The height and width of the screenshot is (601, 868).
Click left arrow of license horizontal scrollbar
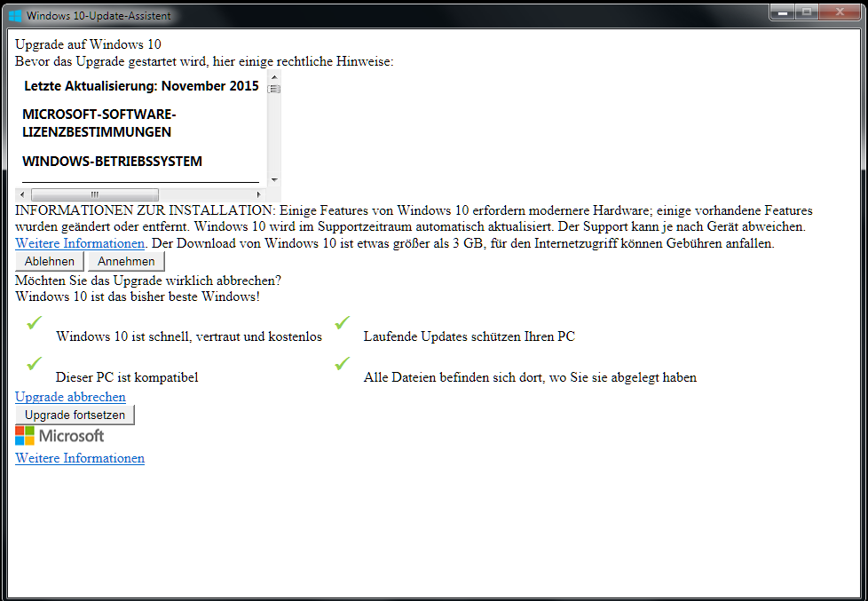pos(22,194)
